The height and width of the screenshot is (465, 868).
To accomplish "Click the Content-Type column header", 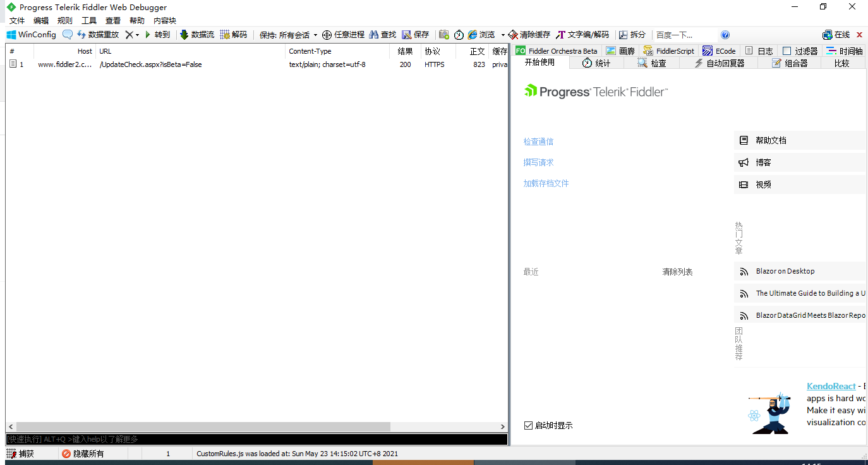I will (x=337, y=51).
